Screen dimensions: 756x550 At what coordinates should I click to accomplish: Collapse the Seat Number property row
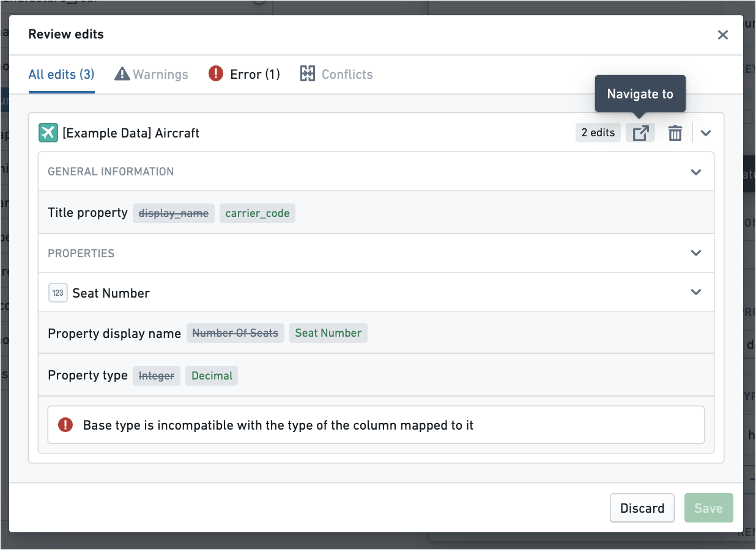tap(696, 292)
